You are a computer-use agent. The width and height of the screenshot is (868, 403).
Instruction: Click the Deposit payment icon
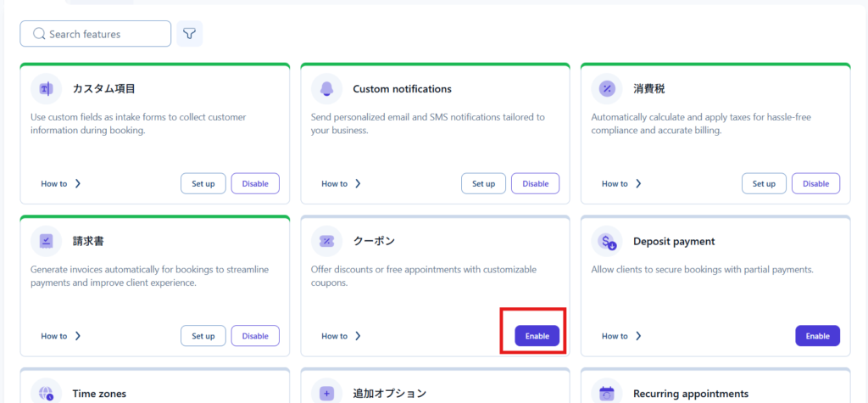coord(607,241)
